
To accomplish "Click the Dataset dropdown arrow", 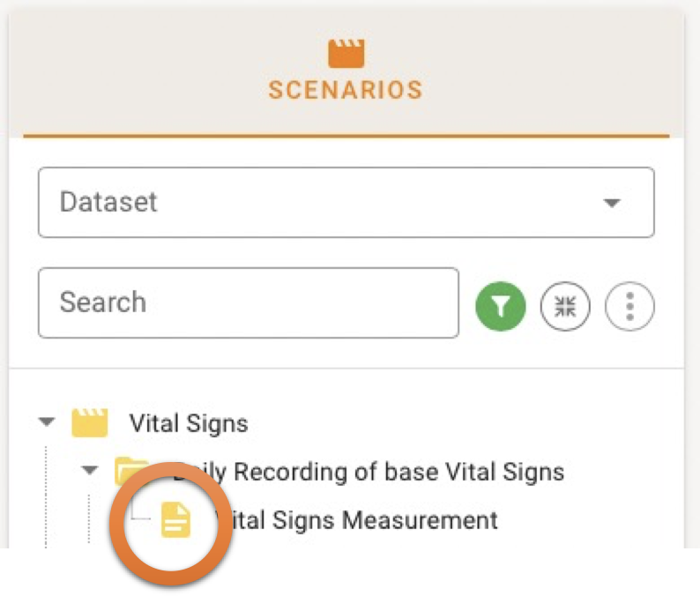I will (611, 203).
